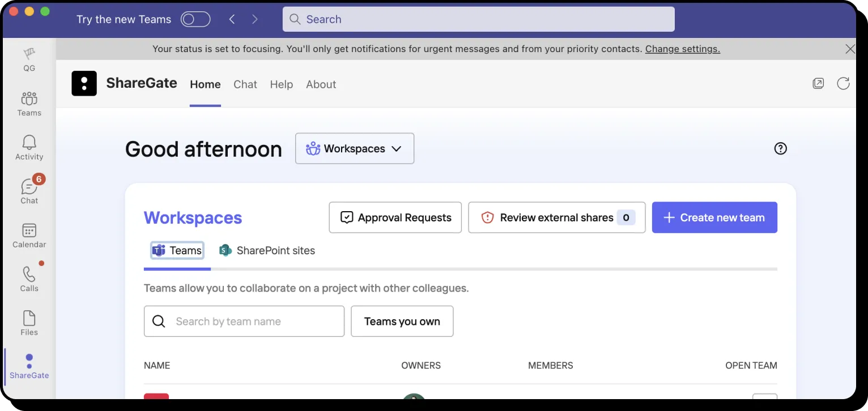Click the top Search bar
The image size is (868, 411).
click(x=479, y=19)
